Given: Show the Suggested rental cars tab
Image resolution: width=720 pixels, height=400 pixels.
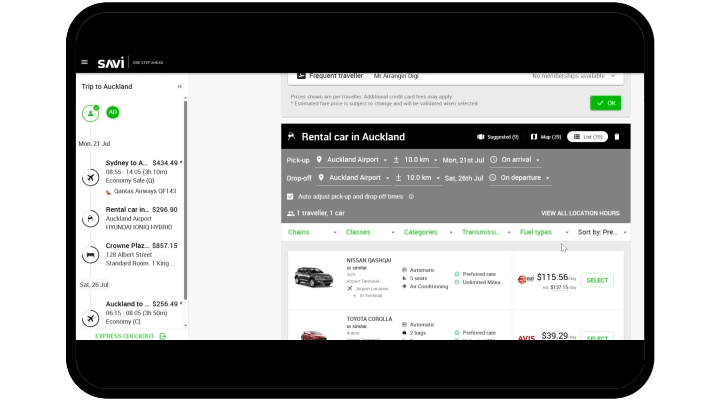Looking at the screenshot, I should click(498, 136).
